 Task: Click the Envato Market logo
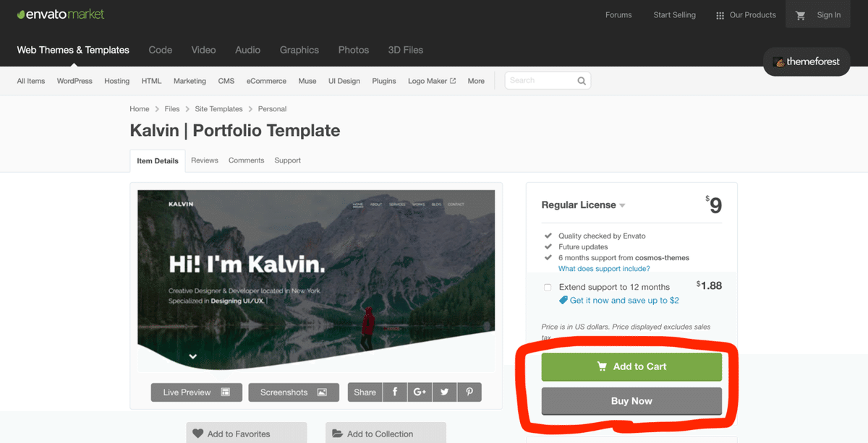[x=61, y=14]
